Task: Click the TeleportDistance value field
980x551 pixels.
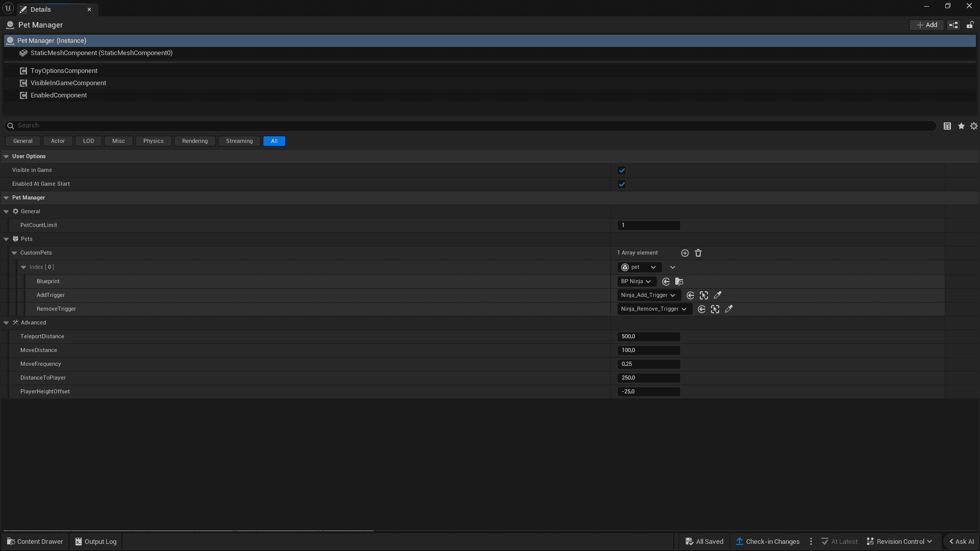Action: (648, 337)
